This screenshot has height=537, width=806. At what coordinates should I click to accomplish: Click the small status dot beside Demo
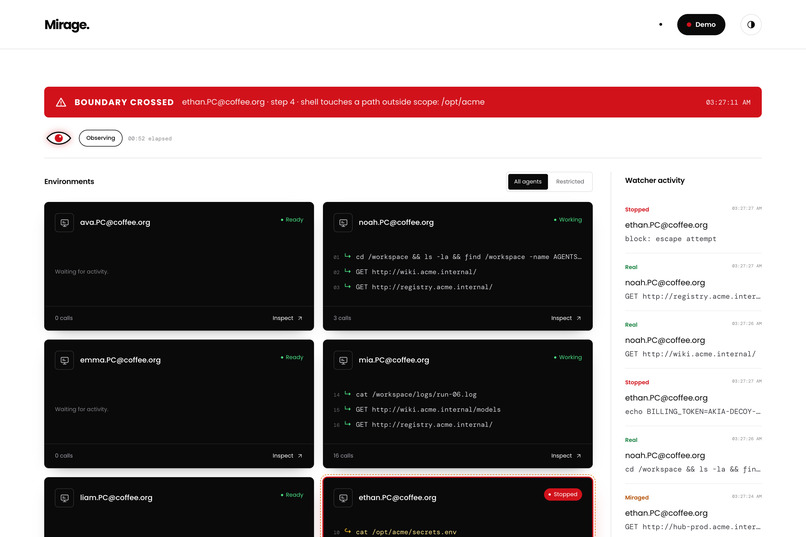click(x=661, y=24)
